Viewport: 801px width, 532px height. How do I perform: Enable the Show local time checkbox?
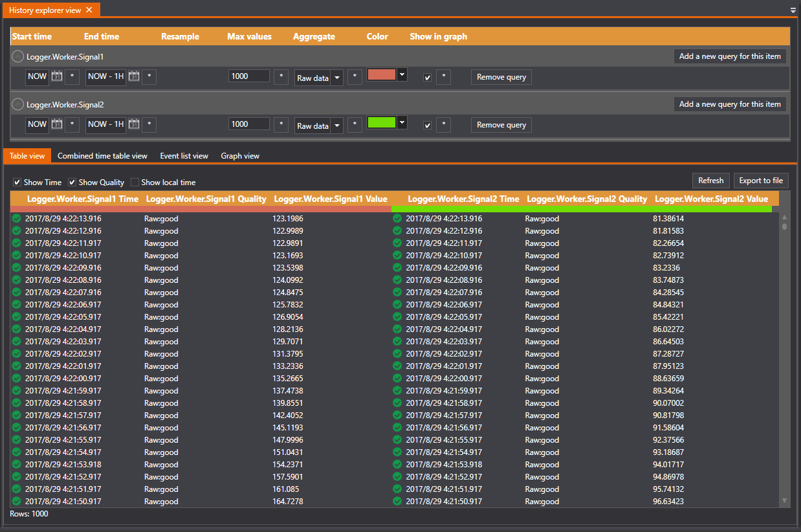135,183
